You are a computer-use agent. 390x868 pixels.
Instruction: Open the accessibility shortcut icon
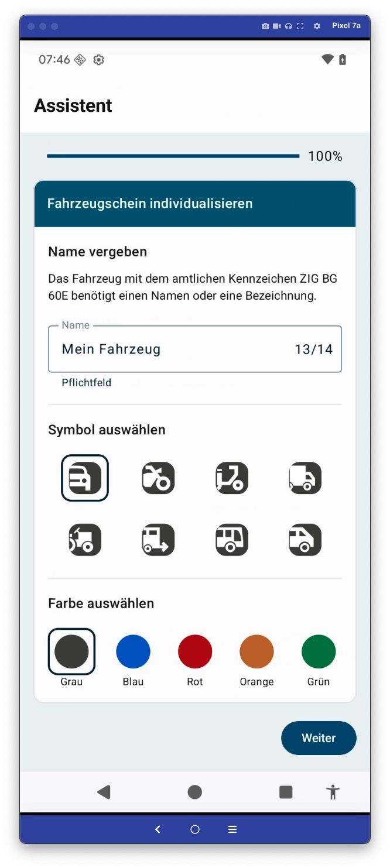click(x=333, y=792)
